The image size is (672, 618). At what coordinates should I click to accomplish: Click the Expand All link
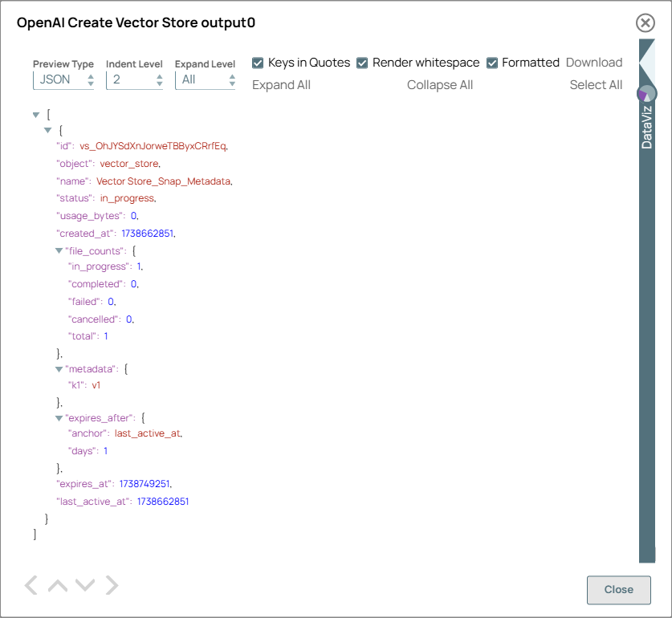click(281, 84)
